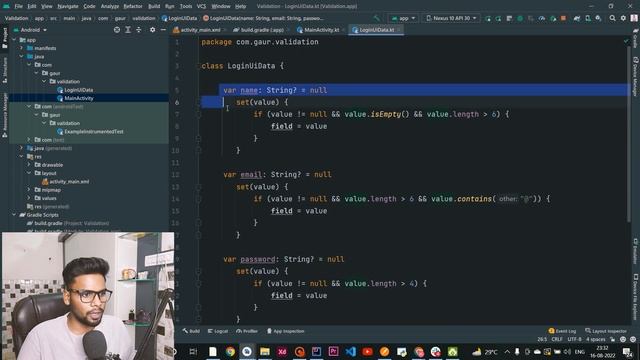Viewport: 640px width, 360px height.
Task: Click the green inspection checkmark at the editor top-right
Action: 626,41
